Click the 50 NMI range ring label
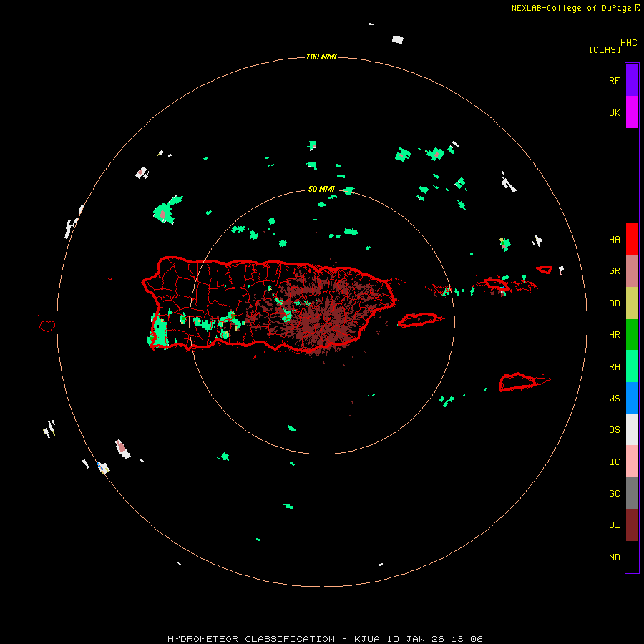Image resolution: width=644 pixels, height=644 pixels. click(x=321, y=189)
